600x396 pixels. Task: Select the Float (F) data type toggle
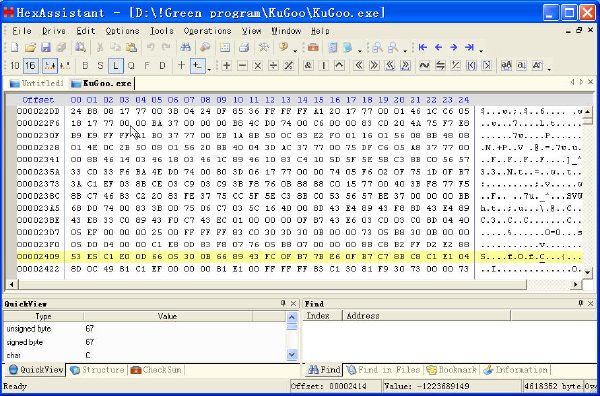(147, 66)
